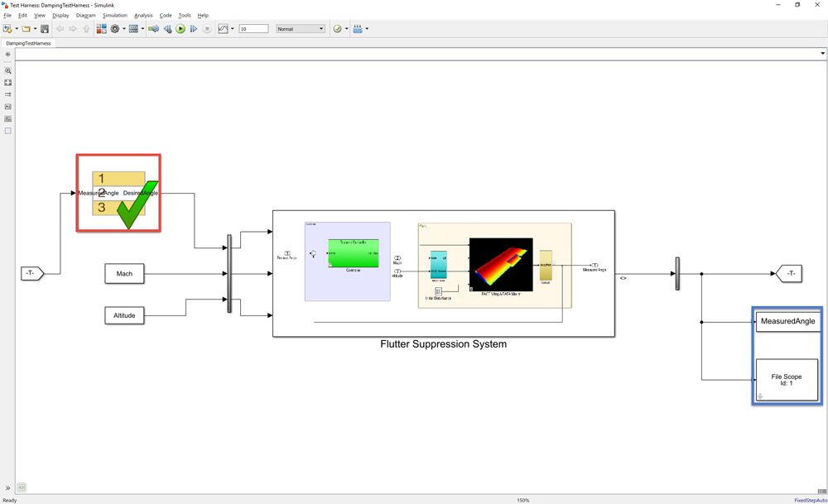Screen dimensions: 828x504
Task: Click the Fit-to-view icon in the sidebar
Action: pyautogui.click(x=7, y=83)
